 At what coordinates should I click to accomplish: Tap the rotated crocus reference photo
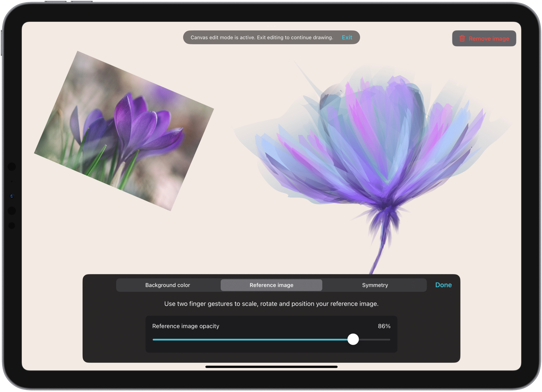(x=124, y=131)
